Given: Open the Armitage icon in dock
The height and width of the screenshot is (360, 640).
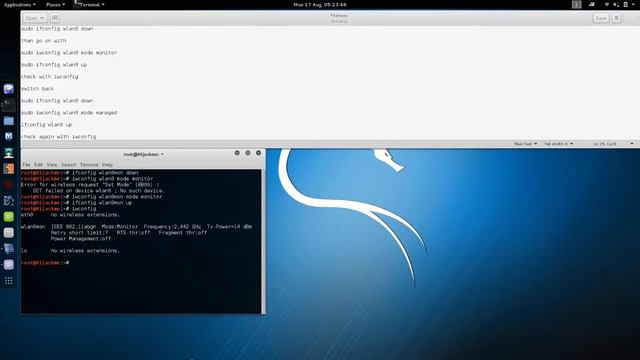Looking at the screenshot, I should click(x=9, y=153).
